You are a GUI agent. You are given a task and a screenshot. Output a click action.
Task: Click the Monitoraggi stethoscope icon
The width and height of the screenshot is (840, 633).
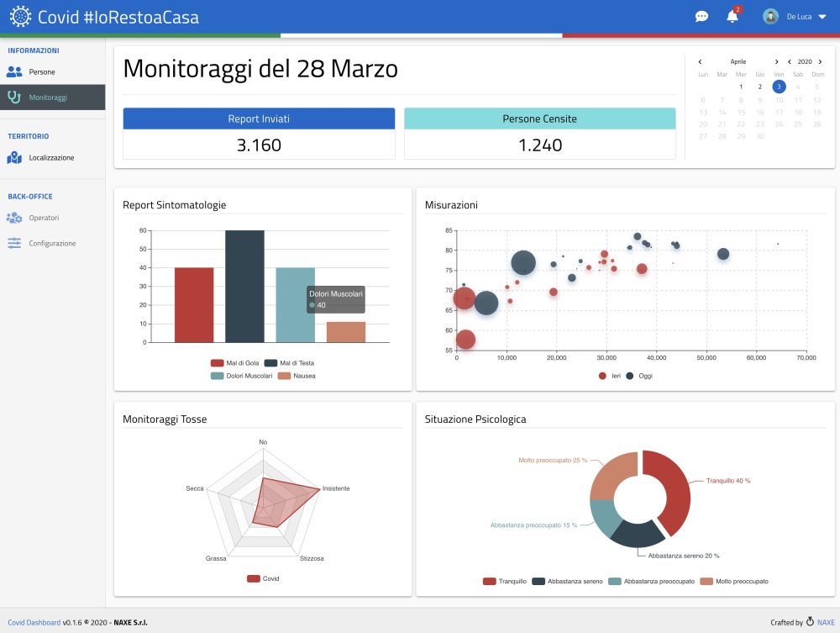[14, 97]
